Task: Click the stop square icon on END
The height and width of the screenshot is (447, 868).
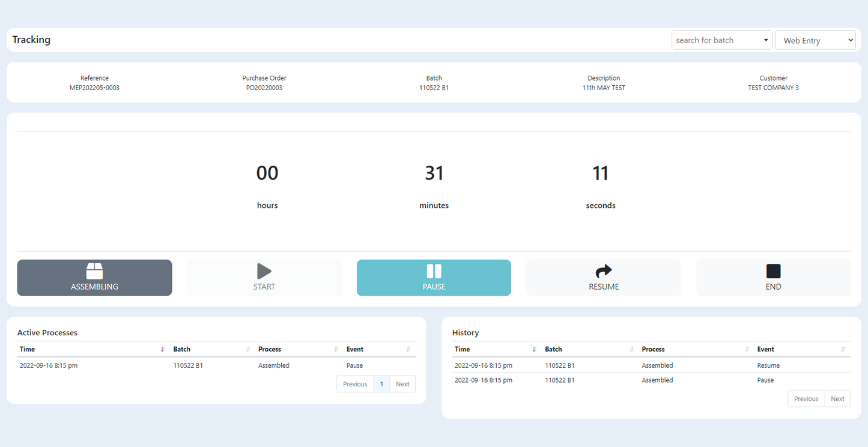Action: (x=773, y=270)
